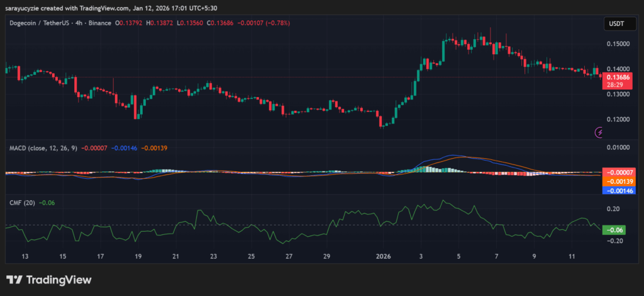Select the CMF (20) indicator legend
644x296 pixels.
(x=22, y=202)
